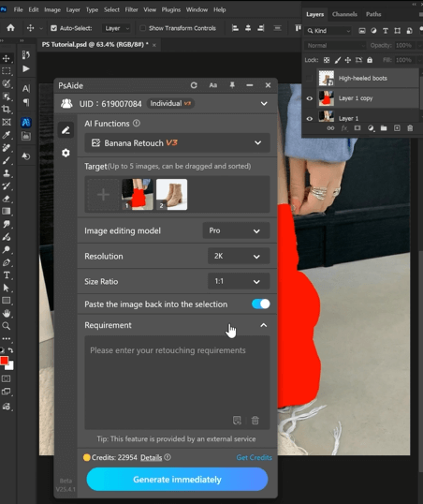Add a layer mask in the Layers panel
This screenshot has width=423, height=504.
(x=357, y=128)
